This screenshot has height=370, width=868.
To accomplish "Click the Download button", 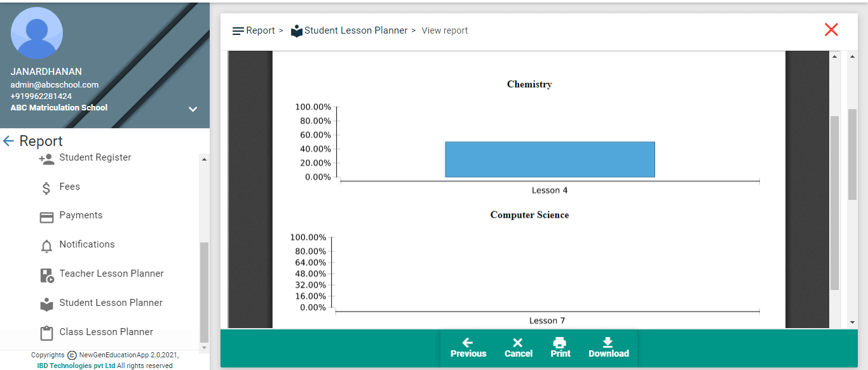I will coord(609,348).
